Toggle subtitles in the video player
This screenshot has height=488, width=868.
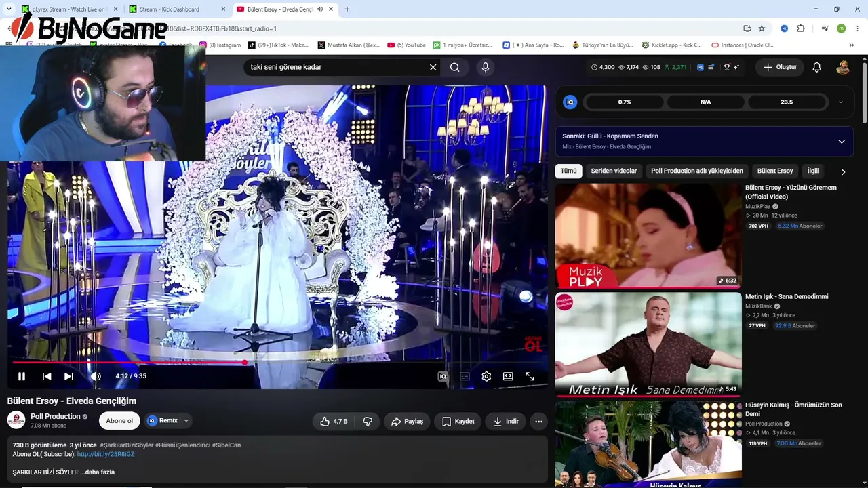tap(465, 376)
